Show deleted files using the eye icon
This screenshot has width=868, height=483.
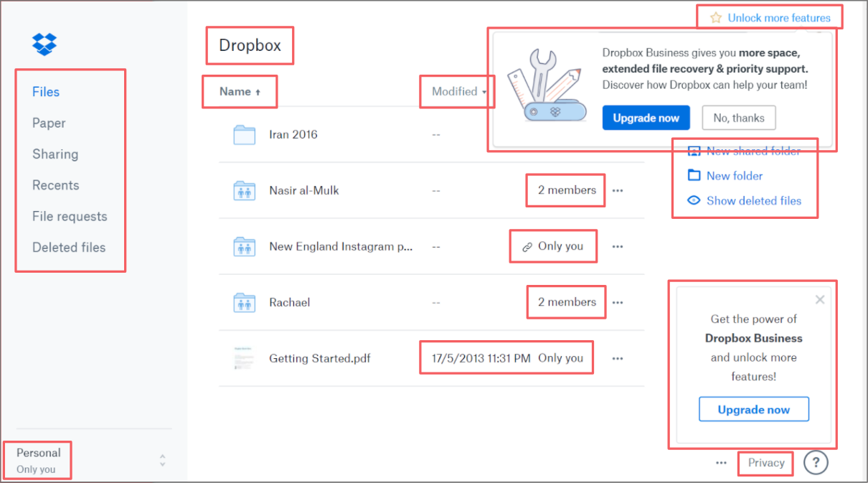click(694, 201)
